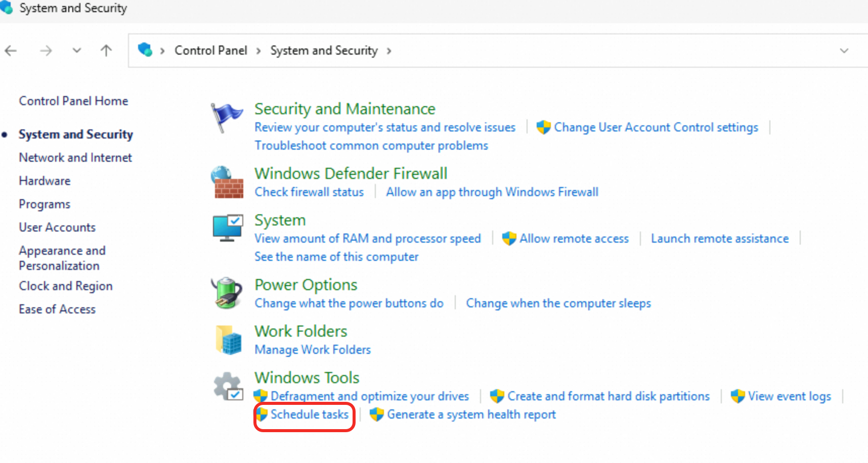Select Network and Internet in the sidebar
868x463 pixels.
click(x=75, y=158)
